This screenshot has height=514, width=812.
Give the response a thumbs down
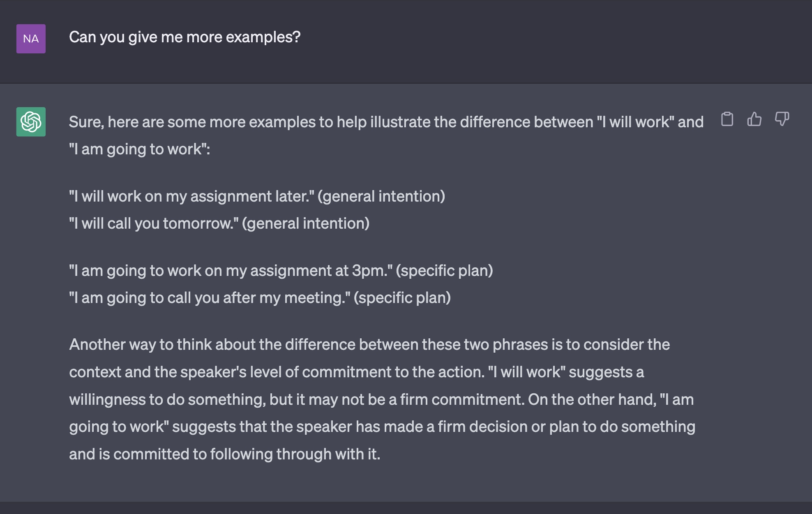pyautogui.click(x=782, y=119)
